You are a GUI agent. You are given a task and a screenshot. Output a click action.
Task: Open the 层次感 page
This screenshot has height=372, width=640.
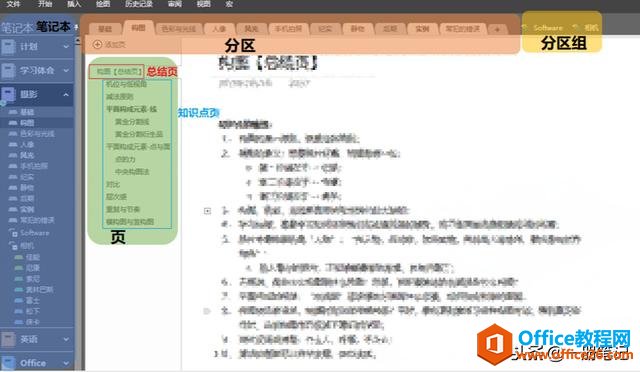coord(116,196)
